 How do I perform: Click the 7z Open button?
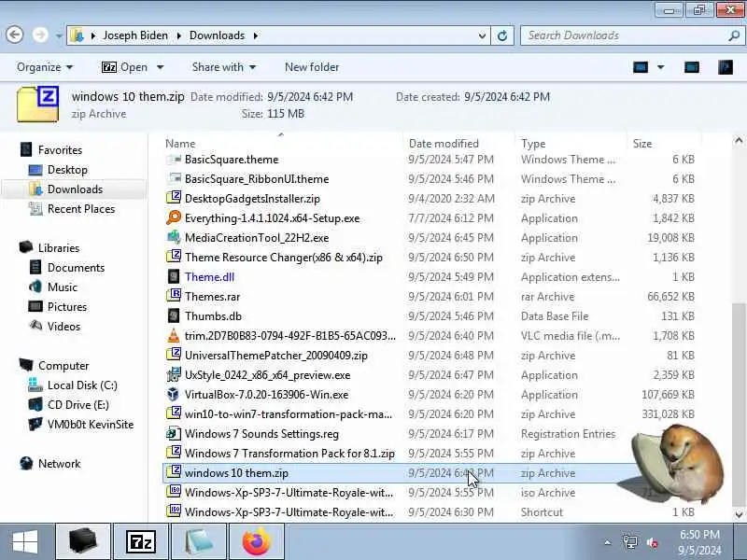click(124, 67)
